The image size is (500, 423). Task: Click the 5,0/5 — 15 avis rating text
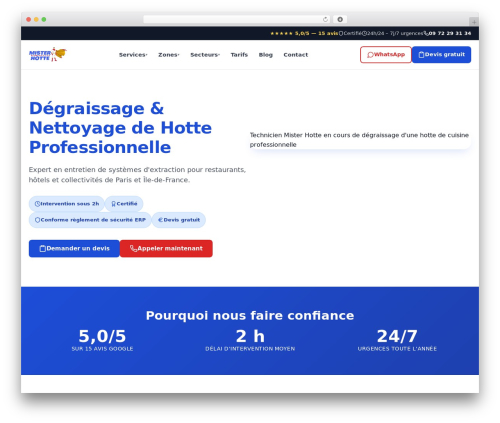click(x=316, y=33)
